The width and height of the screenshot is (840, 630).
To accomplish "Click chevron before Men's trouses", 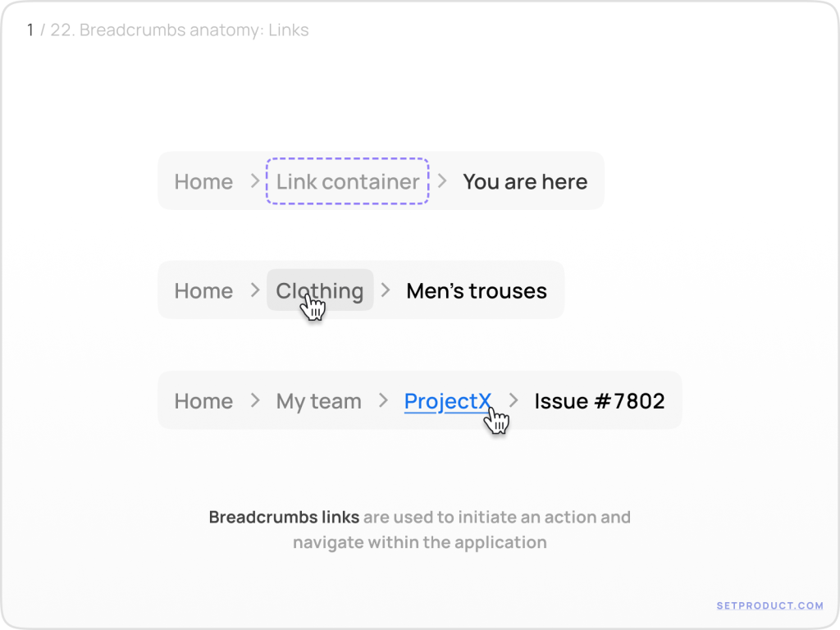I will [386, 290].
